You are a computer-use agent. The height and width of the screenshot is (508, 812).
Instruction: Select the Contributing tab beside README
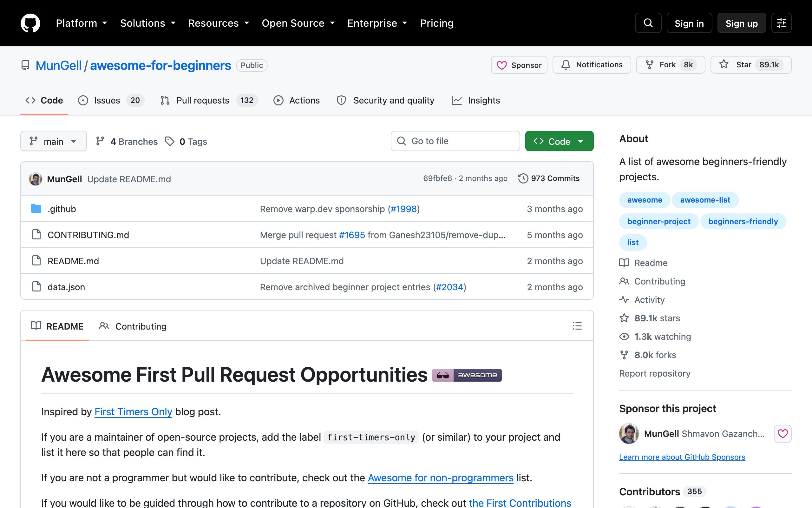pos(133,326)
